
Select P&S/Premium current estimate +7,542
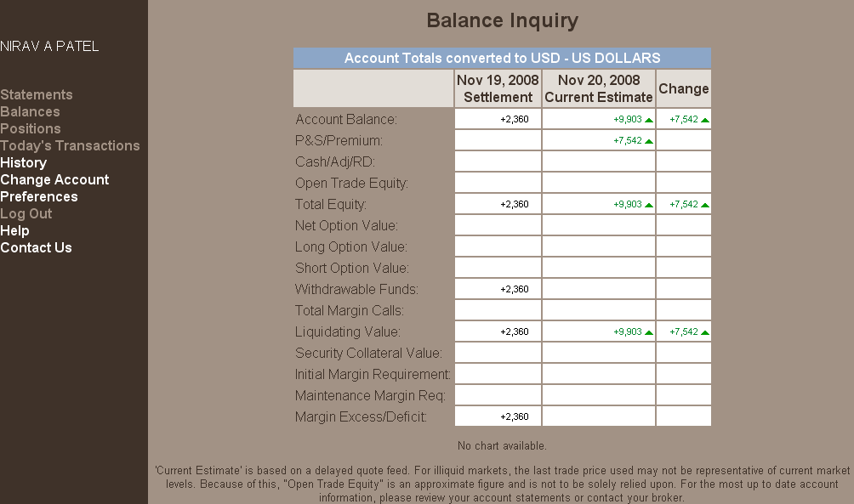[x=628, y=140]
